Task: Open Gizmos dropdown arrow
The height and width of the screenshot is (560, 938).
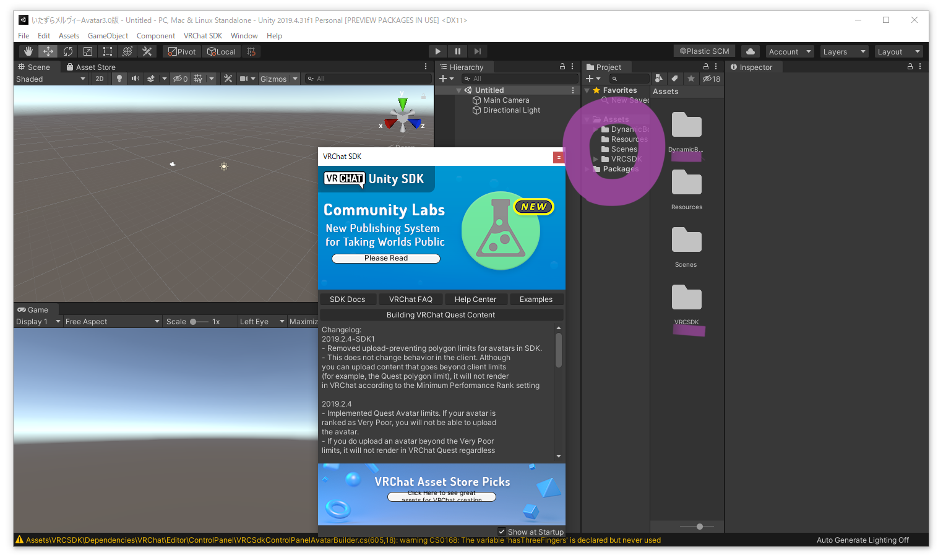Action: [x=295, y=79]
